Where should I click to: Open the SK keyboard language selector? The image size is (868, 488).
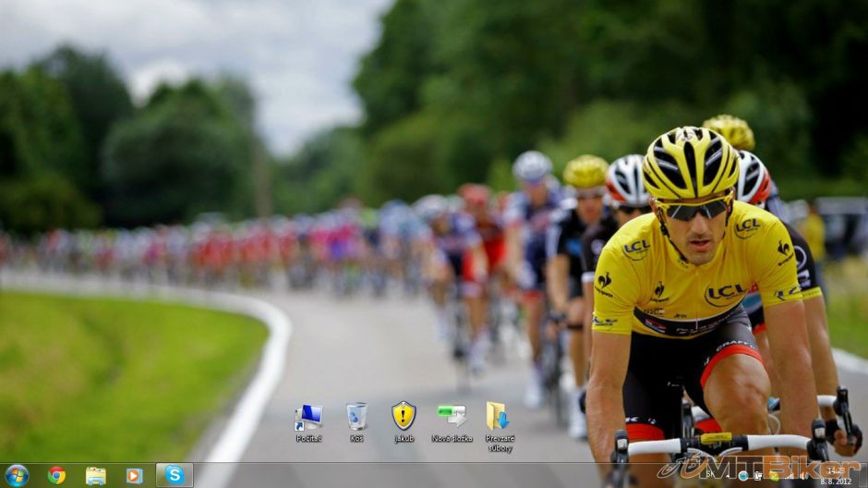(x=711, y=476)
